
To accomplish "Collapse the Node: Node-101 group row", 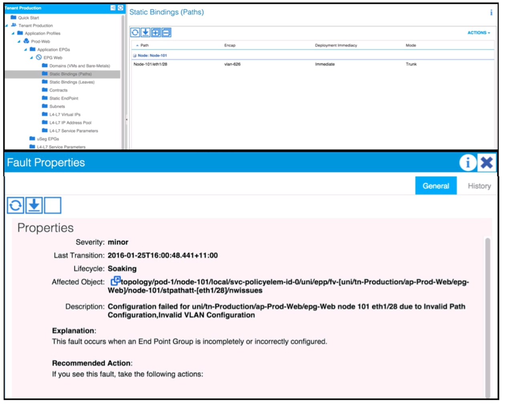I will coord(135,56).
